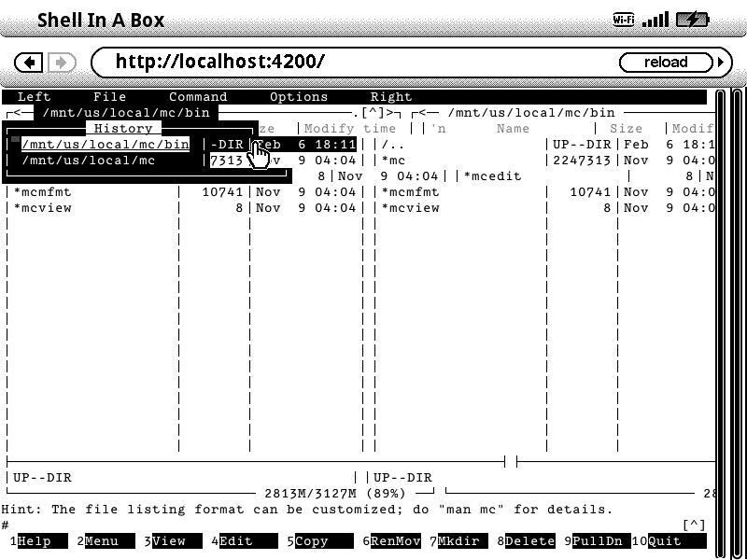Select *mcedit in right panel
The height and width of the screenshot is (560, 747).
pyautogui.click(x=493, y=176)
